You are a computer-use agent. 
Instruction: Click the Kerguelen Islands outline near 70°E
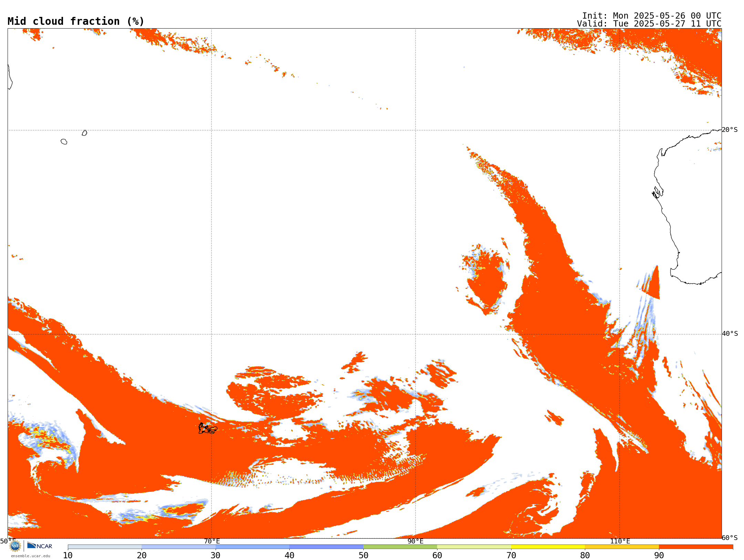click(x=208, y=428)
